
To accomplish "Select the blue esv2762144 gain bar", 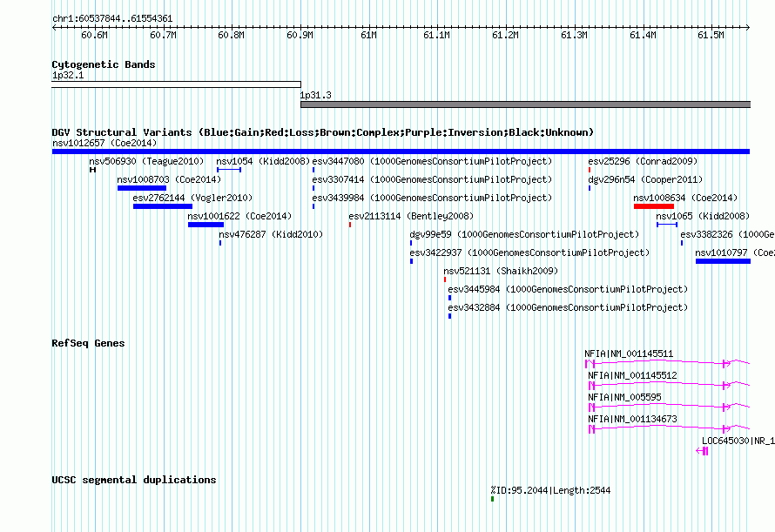I will pos(163,206).
